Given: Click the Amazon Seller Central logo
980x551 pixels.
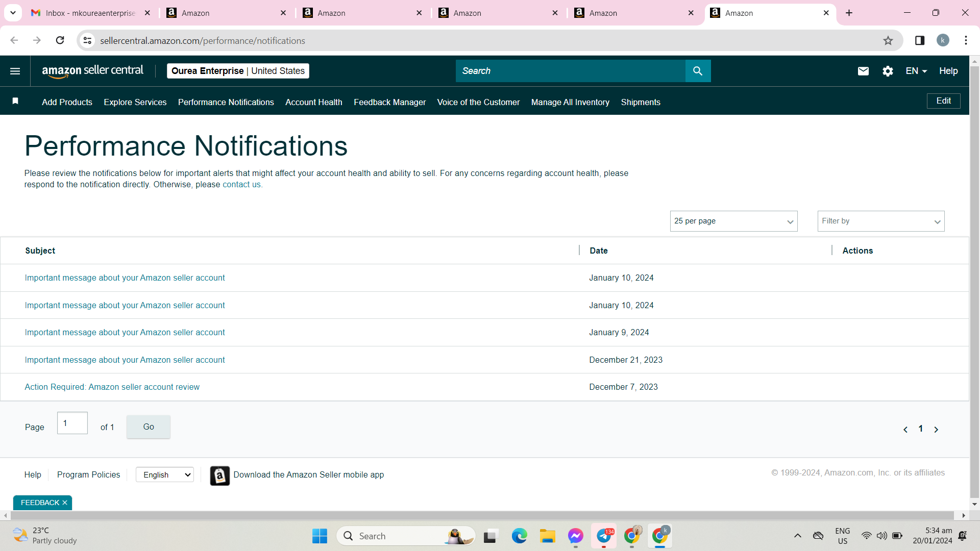Looking at the screenshot, I should 92,71.
